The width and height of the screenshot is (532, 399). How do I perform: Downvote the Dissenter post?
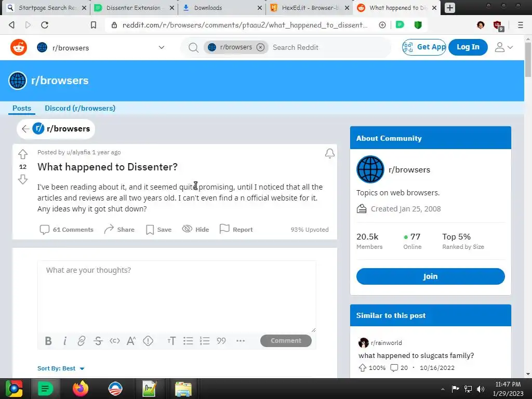tap(23, 179)
